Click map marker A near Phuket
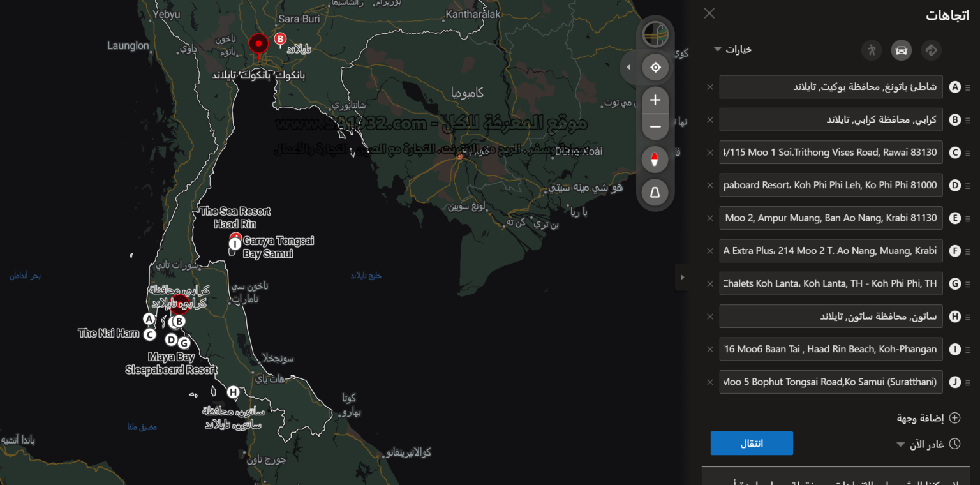980x485 pixels. click(149, 319)
